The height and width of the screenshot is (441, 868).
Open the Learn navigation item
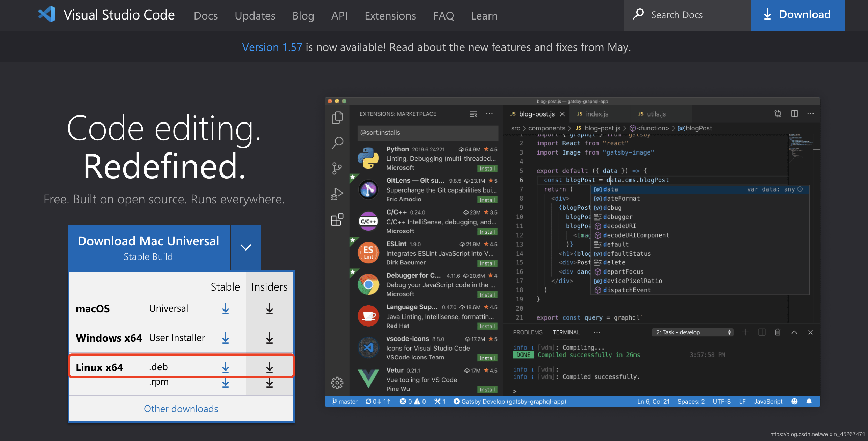[x=484, y=16]
